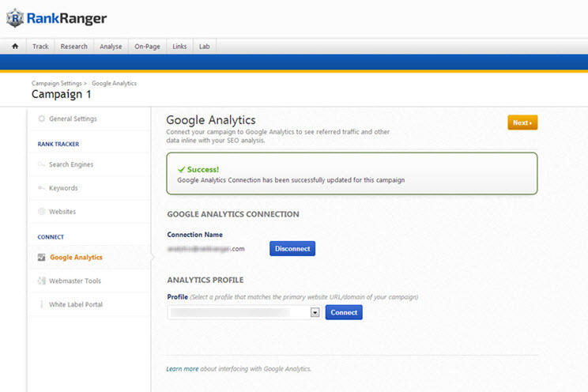Viewport: 588px width, 392px height.
Task: Open the Research menu tab
Action: pos(73,47)
